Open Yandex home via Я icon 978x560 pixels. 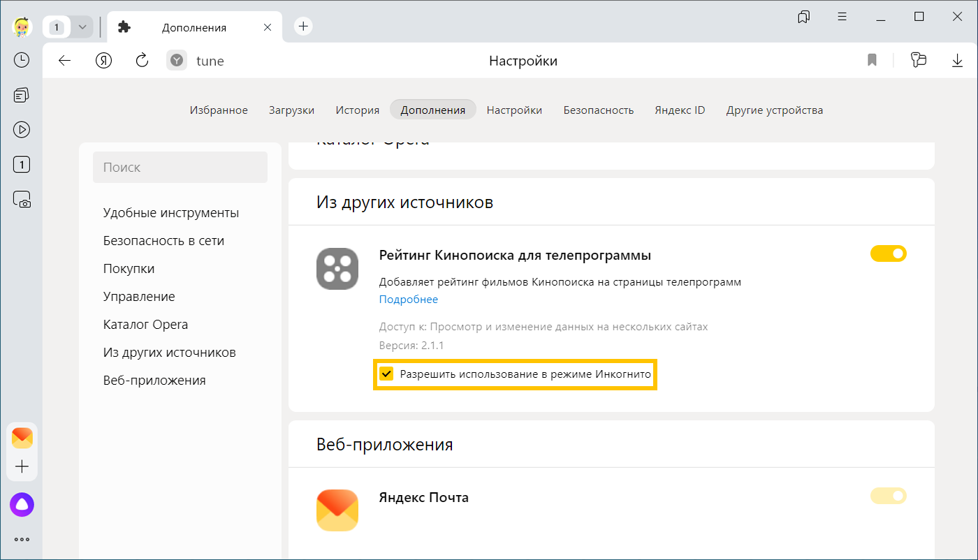click(x=103, y=61)
